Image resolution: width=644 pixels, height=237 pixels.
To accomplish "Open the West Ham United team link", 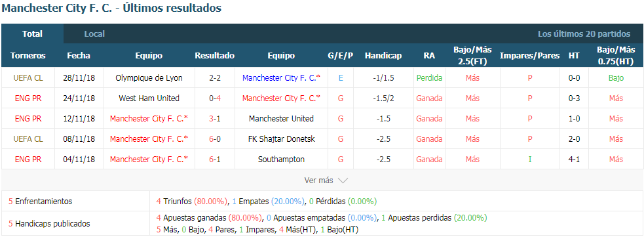I will tap(149, 98).
